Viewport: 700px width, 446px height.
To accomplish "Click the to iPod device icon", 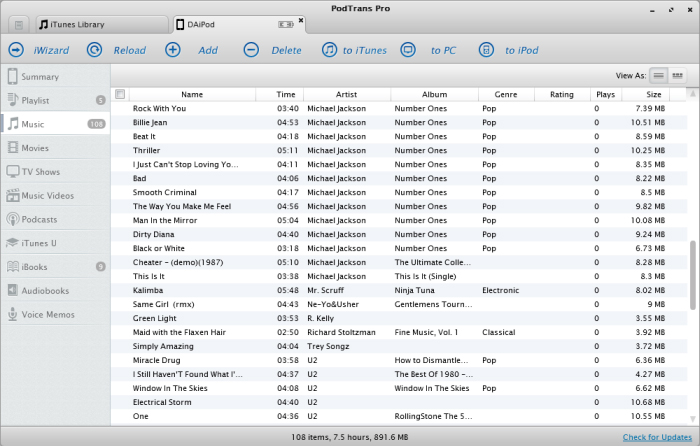I will pyautogui.click(x=486, y=50).
